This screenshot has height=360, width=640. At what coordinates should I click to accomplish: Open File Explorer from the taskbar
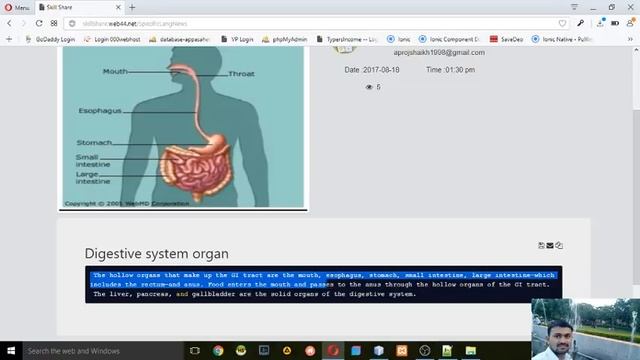[471, 351]
